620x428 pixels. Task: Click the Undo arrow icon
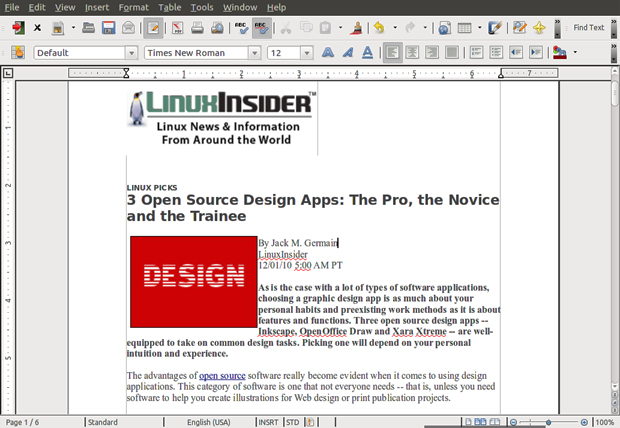click(379, 28)
